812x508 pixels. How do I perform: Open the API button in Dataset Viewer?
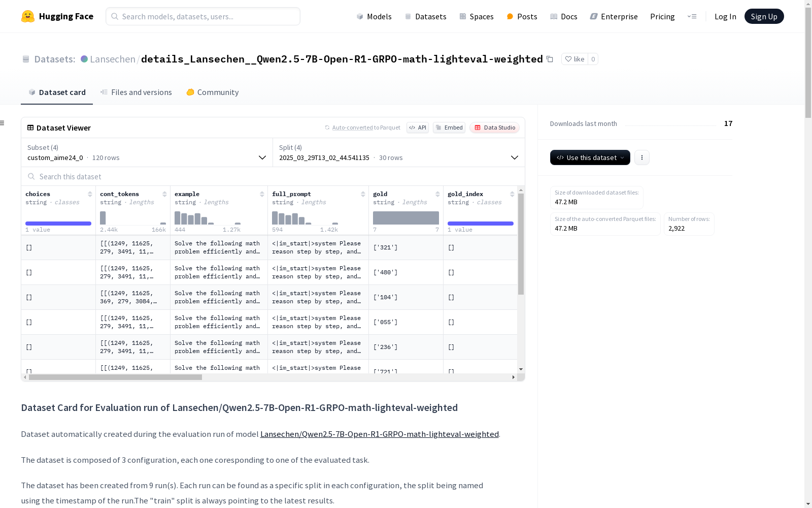click(418, 128)
